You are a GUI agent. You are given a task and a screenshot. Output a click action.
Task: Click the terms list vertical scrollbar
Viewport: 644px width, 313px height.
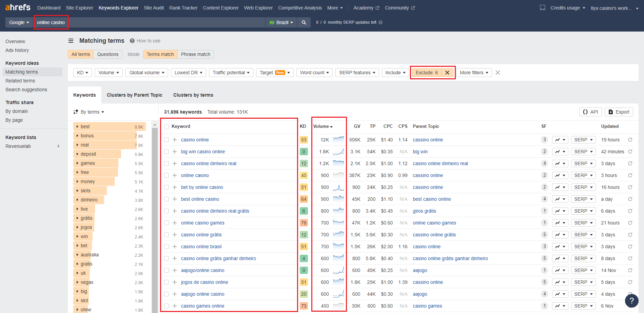tap(155, 217)
